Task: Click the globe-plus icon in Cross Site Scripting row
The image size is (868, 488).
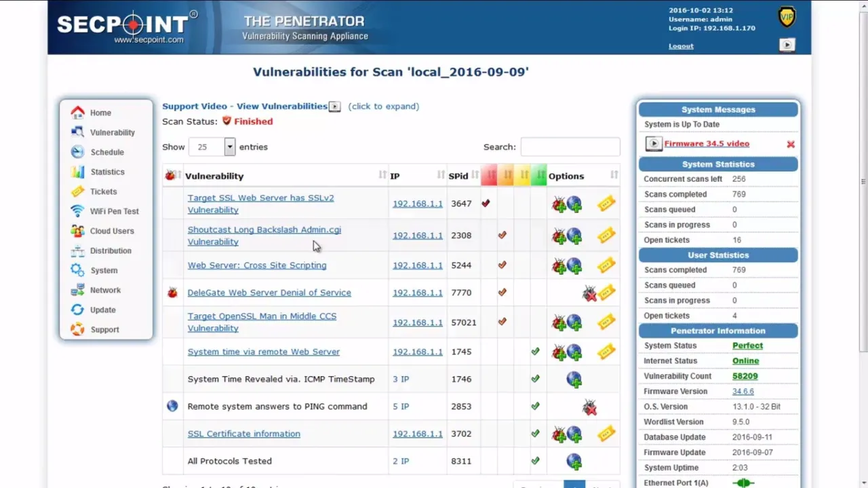Action: [574, 265]
